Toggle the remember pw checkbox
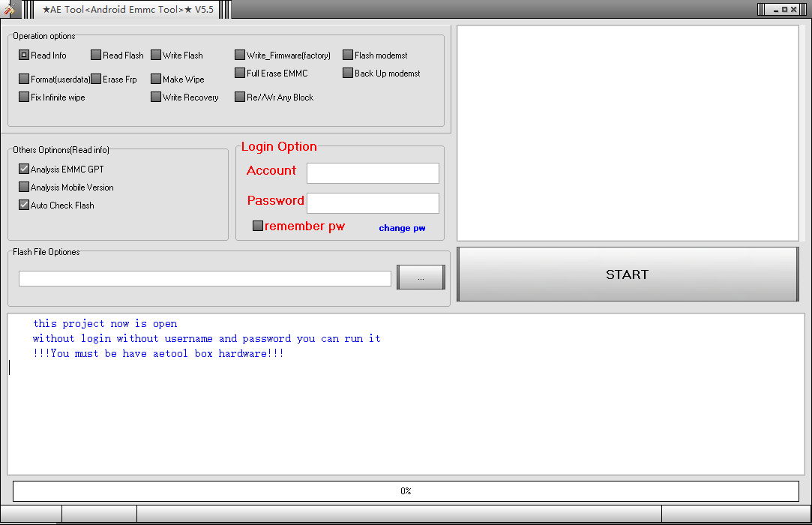Viewport: 812px width, 525px height. [258, 226]
